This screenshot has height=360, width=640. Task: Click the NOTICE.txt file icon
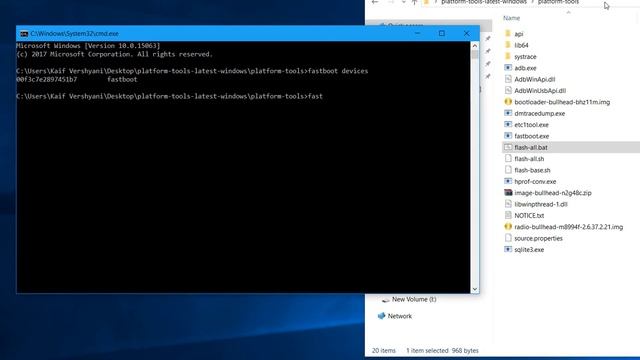tap(508, 215)
